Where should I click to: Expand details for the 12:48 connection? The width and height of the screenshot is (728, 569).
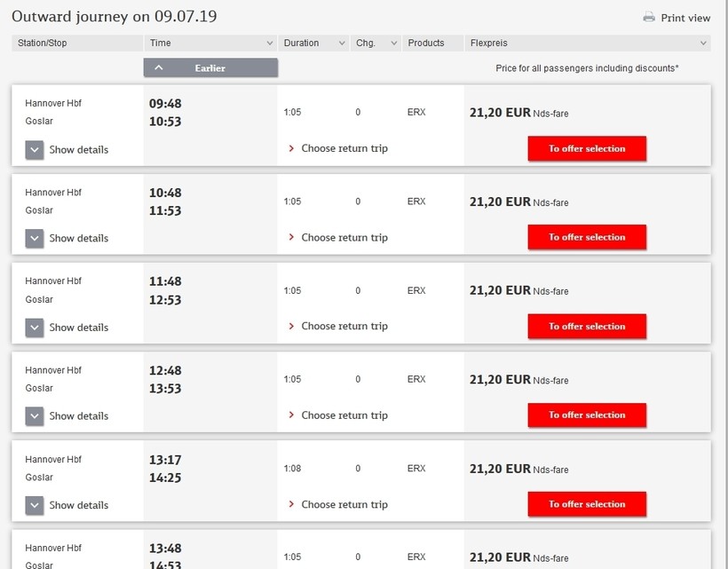pos(35,416)
